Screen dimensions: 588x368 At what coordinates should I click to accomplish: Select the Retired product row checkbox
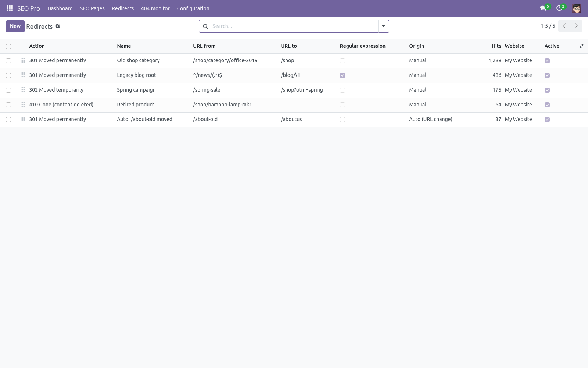pos(8,105)
